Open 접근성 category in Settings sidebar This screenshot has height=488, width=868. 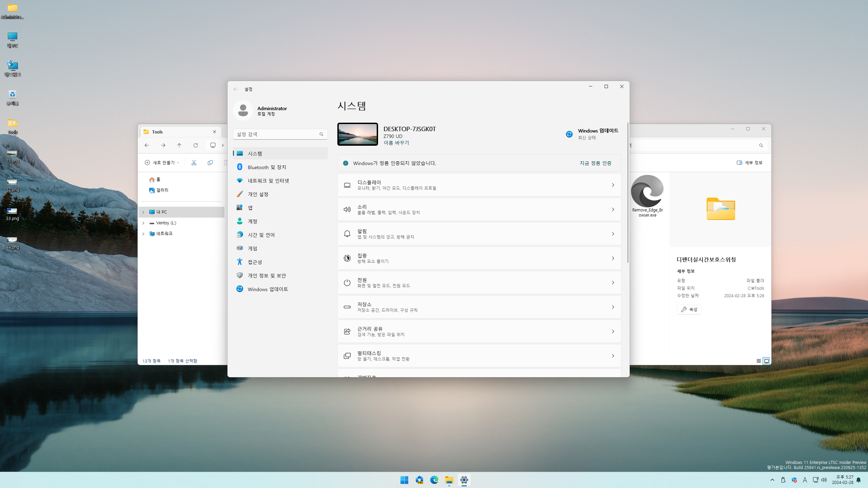tap(280, 262)
